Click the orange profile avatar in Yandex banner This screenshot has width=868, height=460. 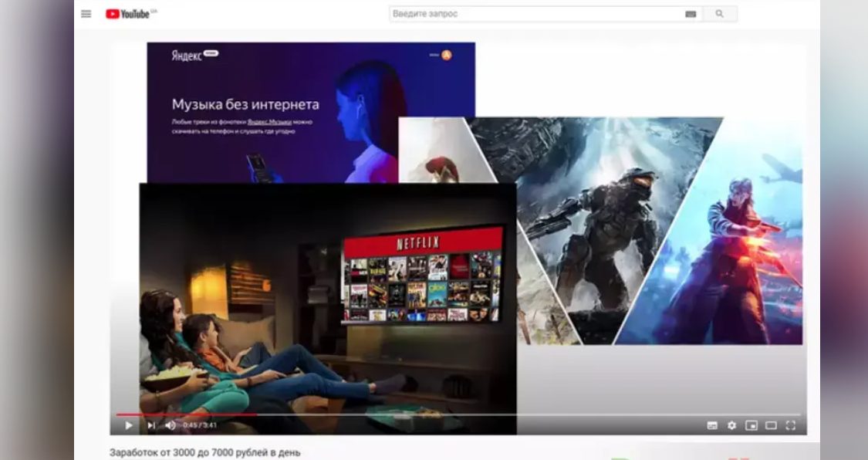(x=447, y=55)
